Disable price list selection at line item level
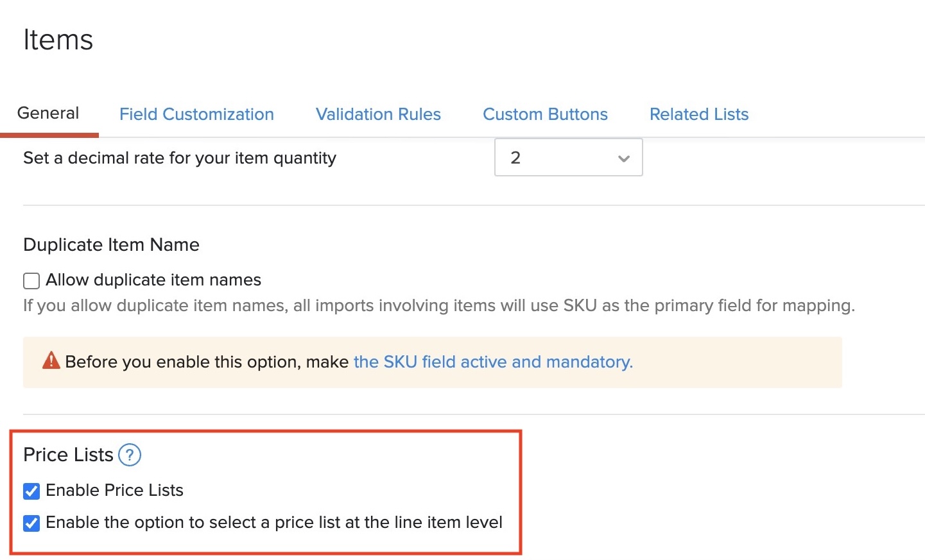Image resolution: width=925 pixels, height=560 pixels. (31, 523)
